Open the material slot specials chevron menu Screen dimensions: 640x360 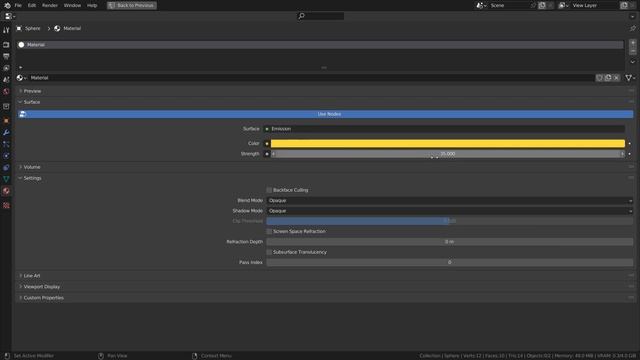(633, 62)
